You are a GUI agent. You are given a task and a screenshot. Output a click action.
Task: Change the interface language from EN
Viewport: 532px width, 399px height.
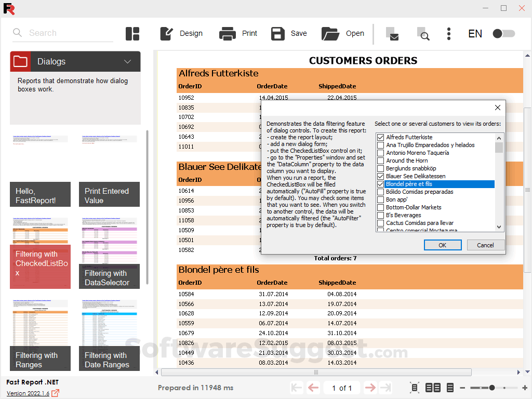pos(475,33)
